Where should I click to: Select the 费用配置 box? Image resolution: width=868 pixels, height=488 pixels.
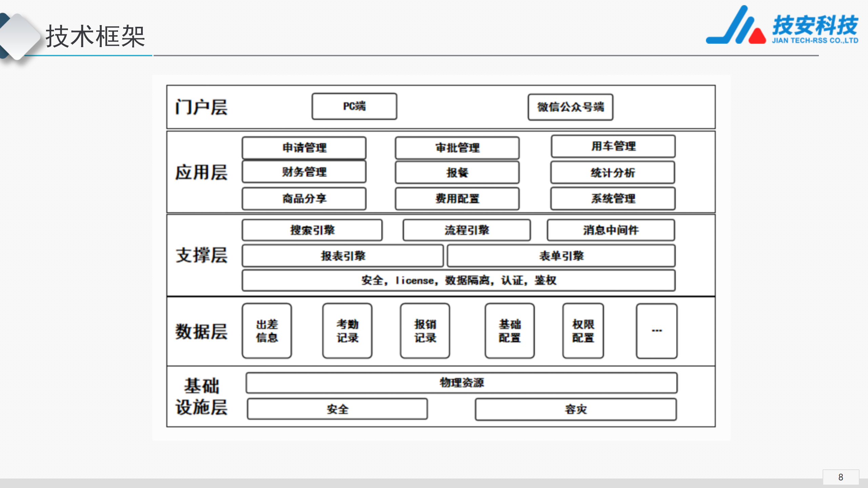click(457, 199)
